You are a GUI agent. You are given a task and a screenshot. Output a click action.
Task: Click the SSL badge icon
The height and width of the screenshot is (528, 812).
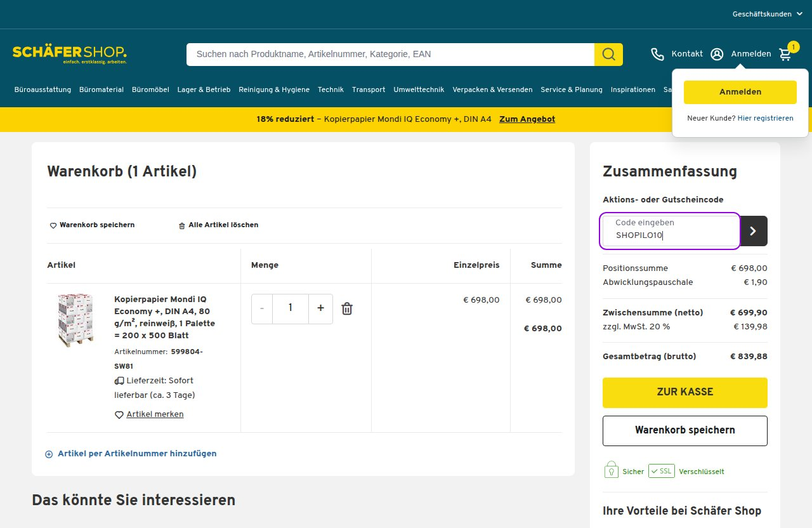[661, 471]
